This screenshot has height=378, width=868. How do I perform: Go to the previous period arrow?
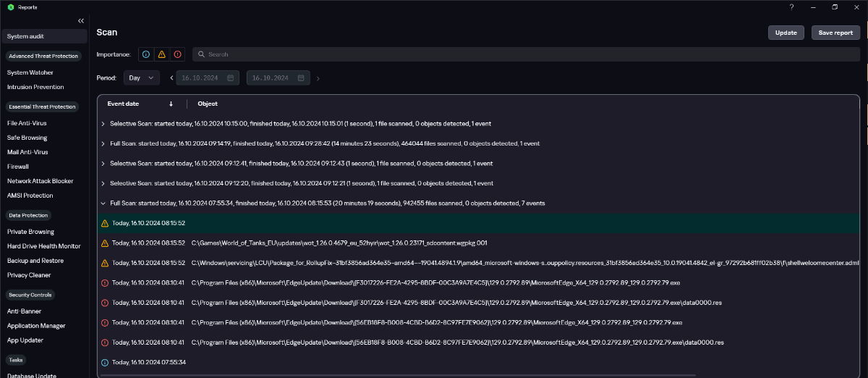[172, 77]
